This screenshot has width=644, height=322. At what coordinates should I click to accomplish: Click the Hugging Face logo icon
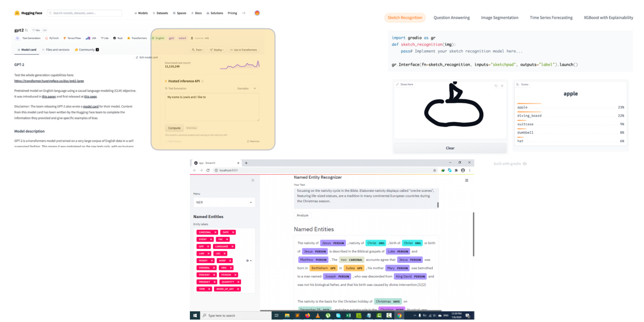[x=17, y=13]
